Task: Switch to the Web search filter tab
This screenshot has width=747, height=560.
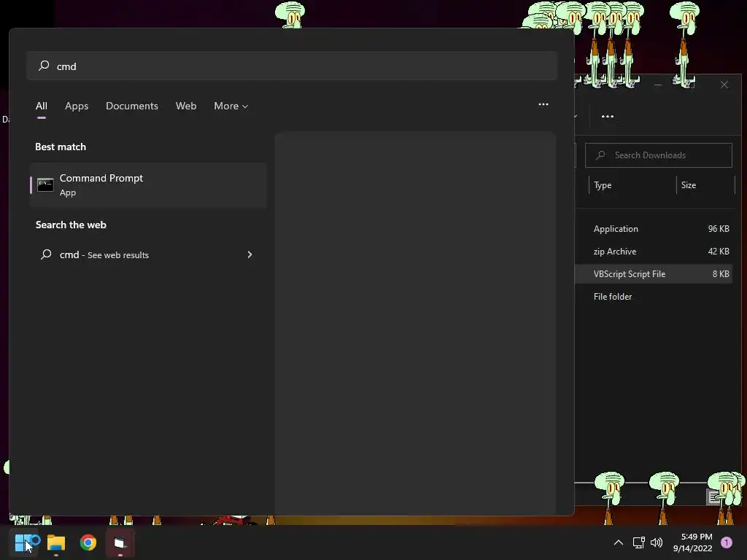Action: [186, 106]
